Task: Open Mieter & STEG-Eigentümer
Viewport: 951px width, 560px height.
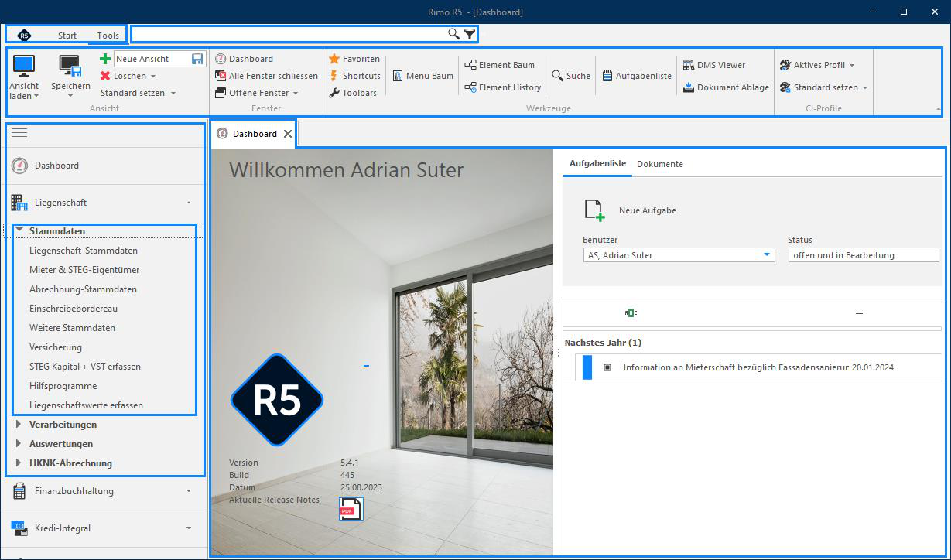Action: tap(84, 270)
